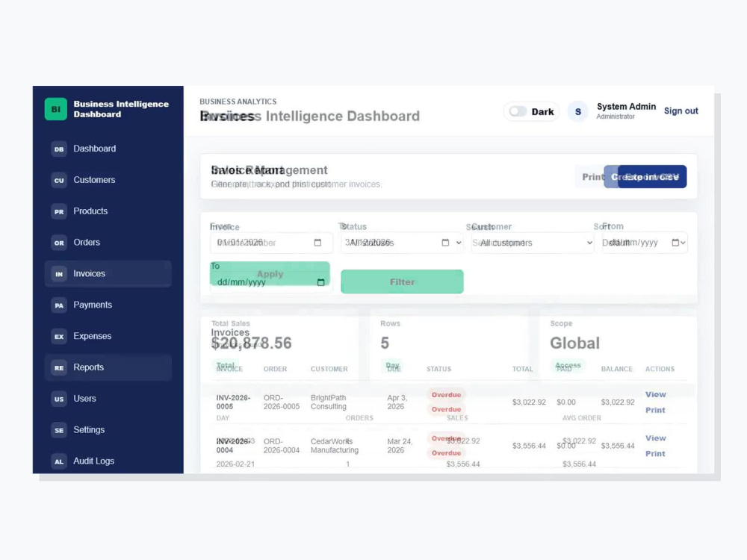Image resolution: width=747 pixels, height=560 pixels.
Task: Open Dashboard in the sidebar
Action: [x=108, y=149]
